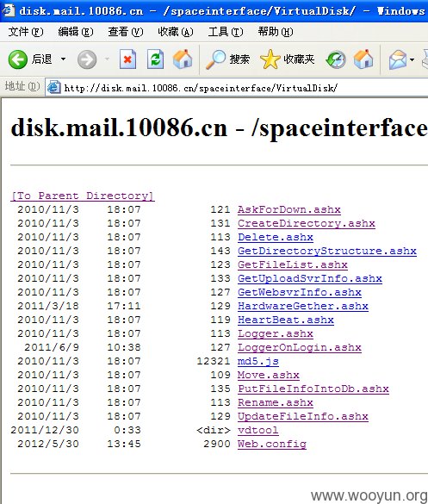Viewport: 428px width, 504px height.
Task: Click the green Back arrow icon
Action: point(18,59)
